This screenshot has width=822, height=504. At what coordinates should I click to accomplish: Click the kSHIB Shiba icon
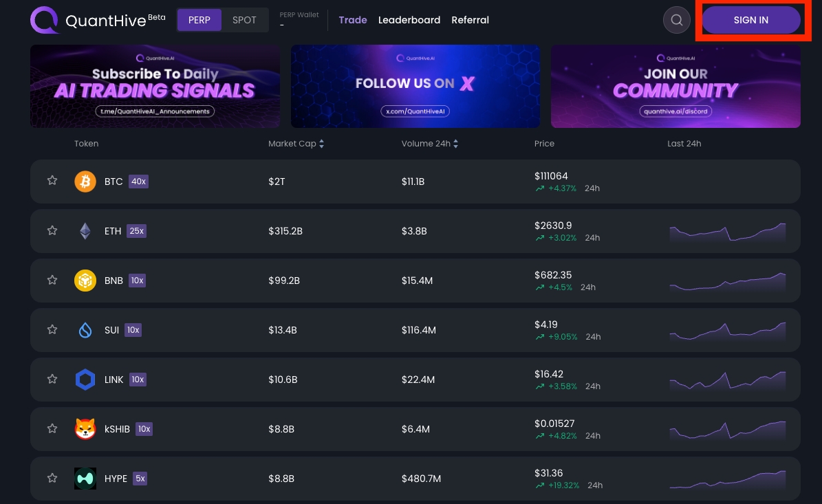pos(85,429)
